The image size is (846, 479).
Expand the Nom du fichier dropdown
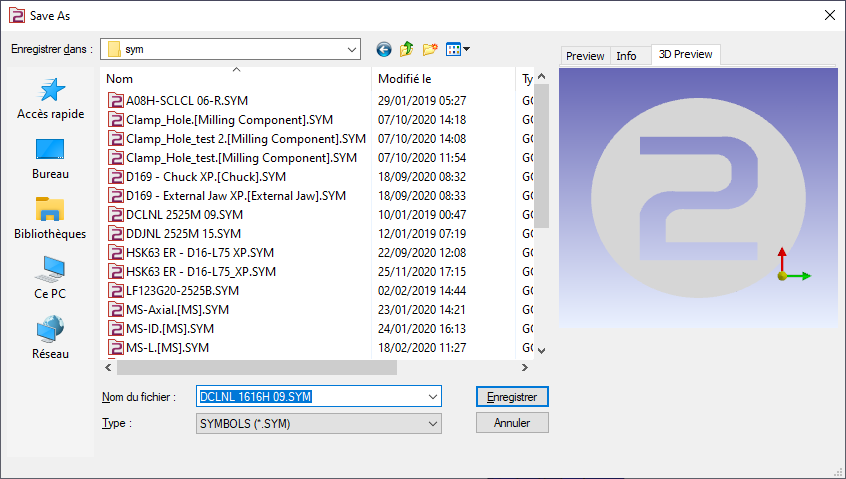(x=432, y=397)
